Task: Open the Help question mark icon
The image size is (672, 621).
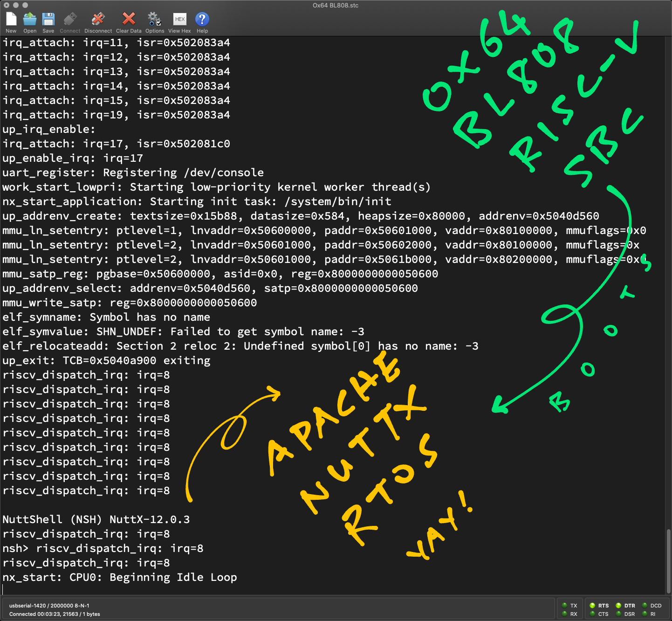Action: (202, 19)
